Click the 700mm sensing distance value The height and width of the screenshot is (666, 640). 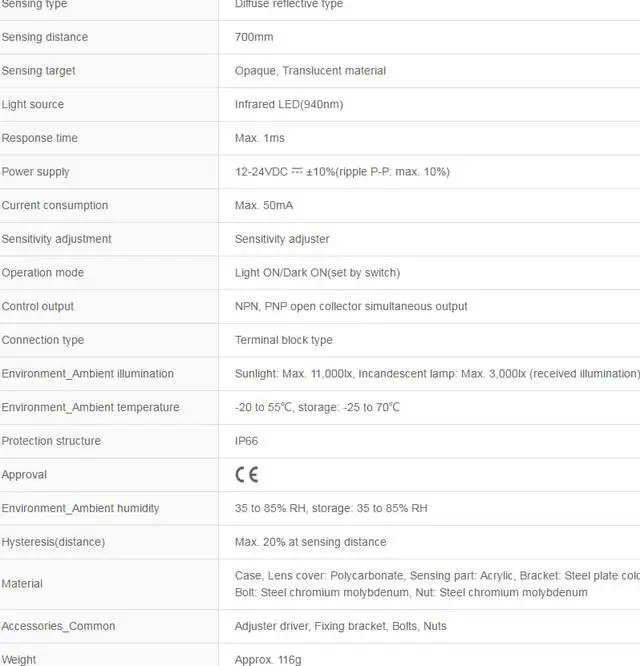tap(254, 38)
